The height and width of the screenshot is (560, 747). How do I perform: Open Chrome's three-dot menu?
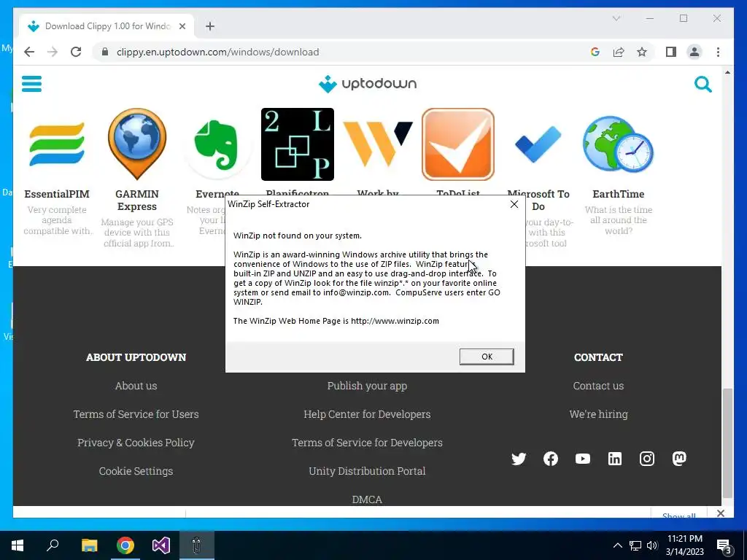[x=718, y=52]
